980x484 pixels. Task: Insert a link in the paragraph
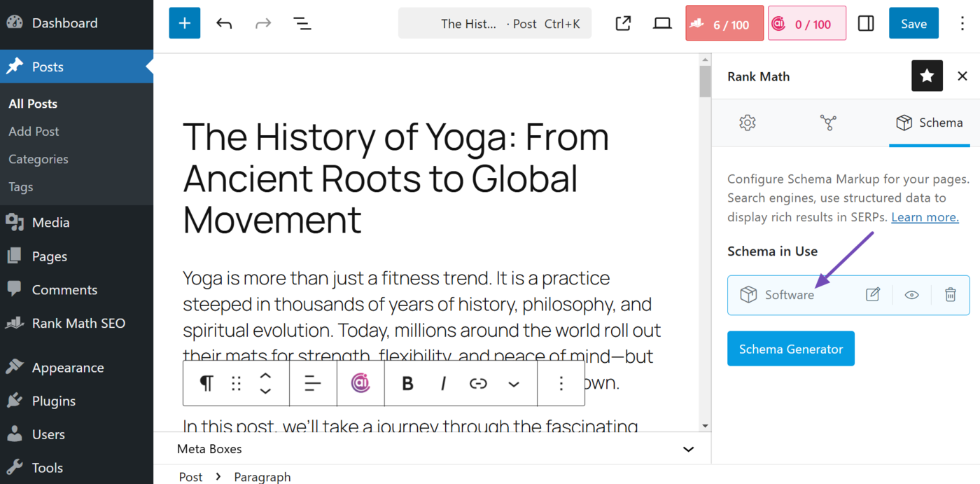point(478,383)
